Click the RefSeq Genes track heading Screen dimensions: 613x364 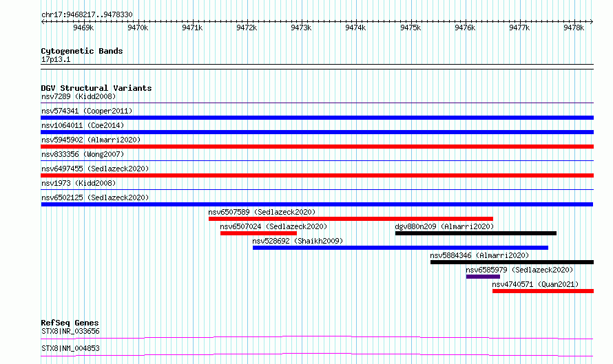(70, 323)
